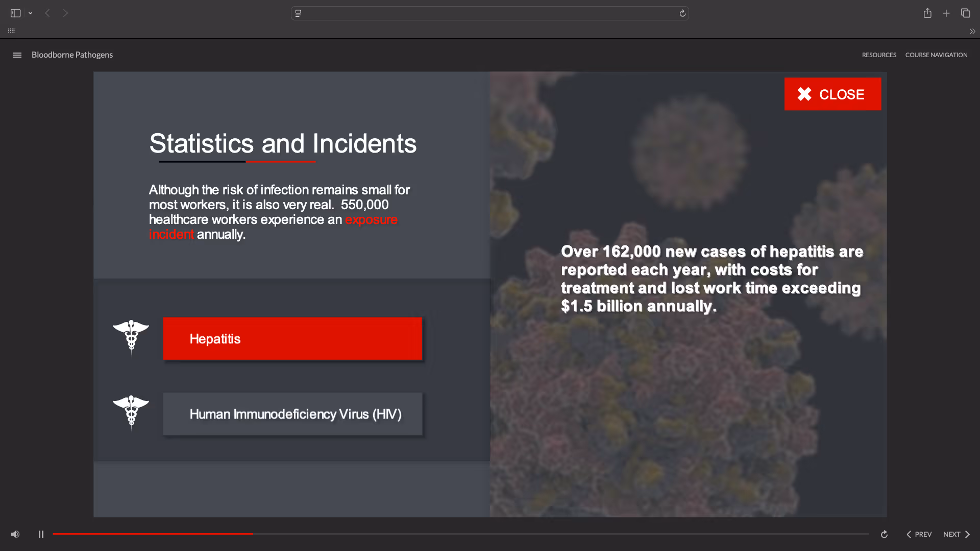
Task: Open COURSE NAVIGATION menu
Action: click(936, 55)
